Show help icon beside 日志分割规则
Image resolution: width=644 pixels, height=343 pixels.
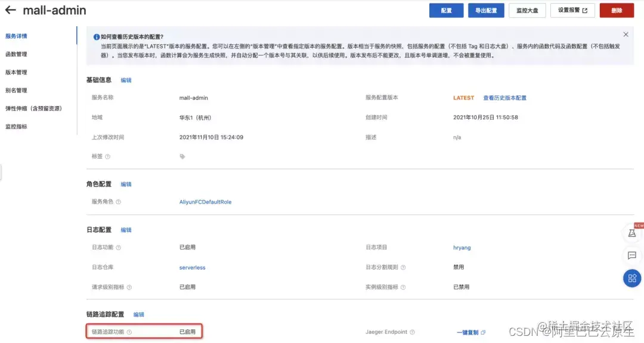tap(403, 267)
